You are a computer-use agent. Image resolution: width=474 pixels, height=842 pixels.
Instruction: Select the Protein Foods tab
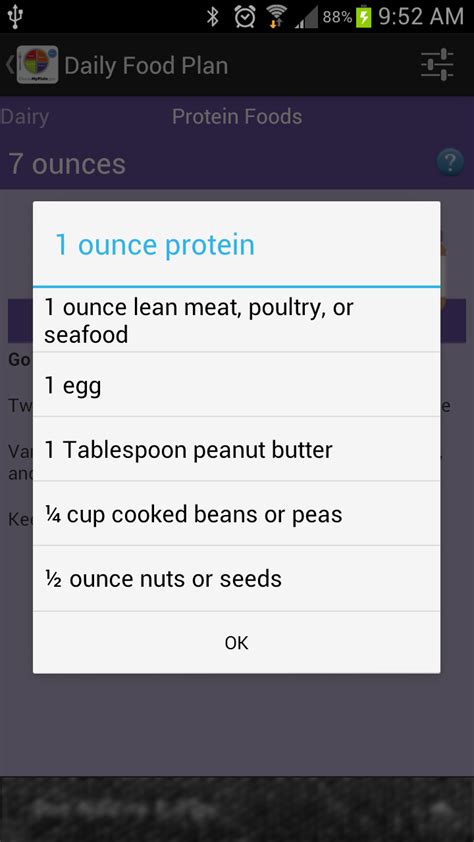click(237, 117)
